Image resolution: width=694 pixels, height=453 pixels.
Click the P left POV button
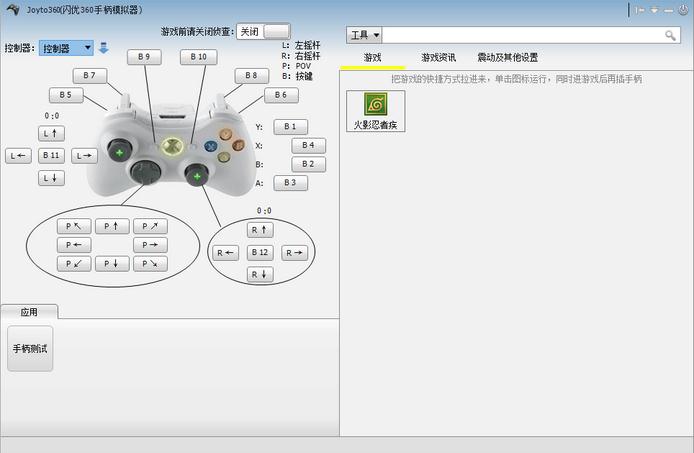[x=74, y=245]
